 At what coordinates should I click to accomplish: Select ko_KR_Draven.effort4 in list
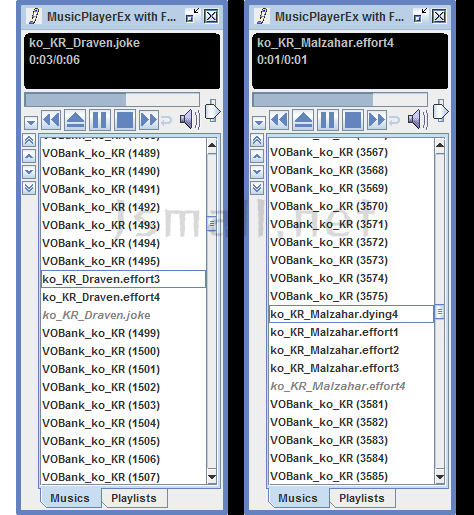coord(123,297)
